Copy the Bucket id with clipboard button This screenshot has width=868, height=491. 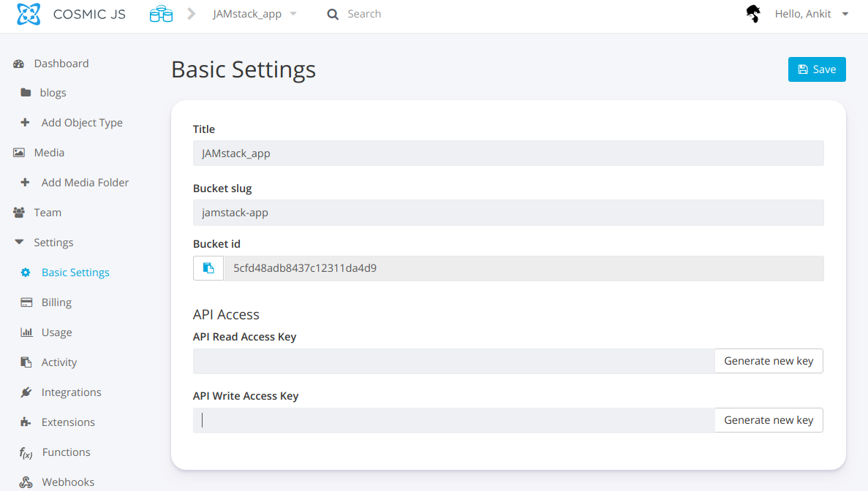pos(208,268)
